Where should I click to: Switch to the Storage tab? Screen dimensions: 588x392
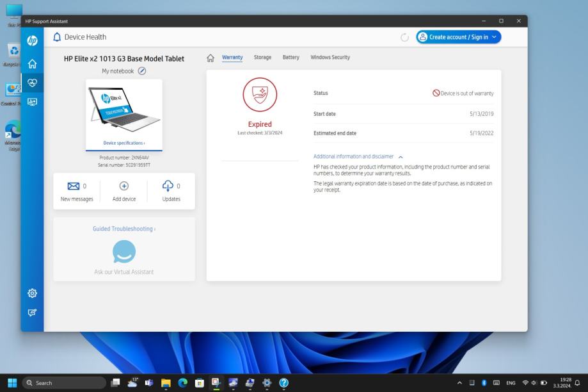[262, 58]
